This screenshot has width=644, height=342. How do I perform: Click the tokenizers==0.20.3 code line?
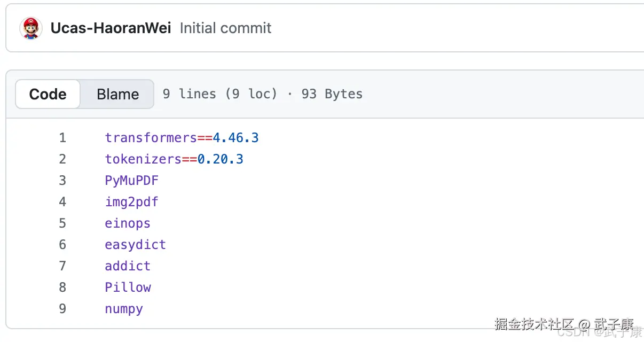[174, 159]
